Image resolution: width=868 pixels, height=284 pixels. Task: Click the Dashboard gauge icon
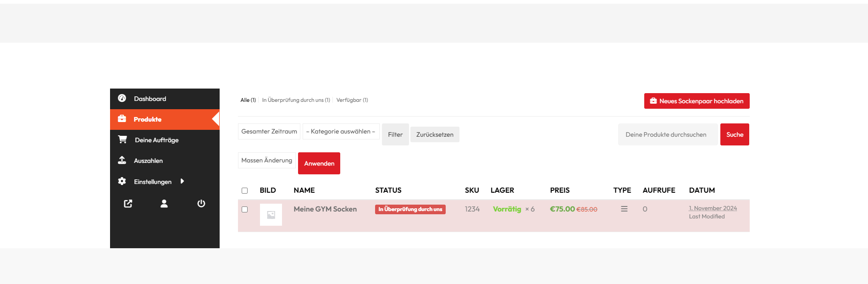tap(122, 98)
